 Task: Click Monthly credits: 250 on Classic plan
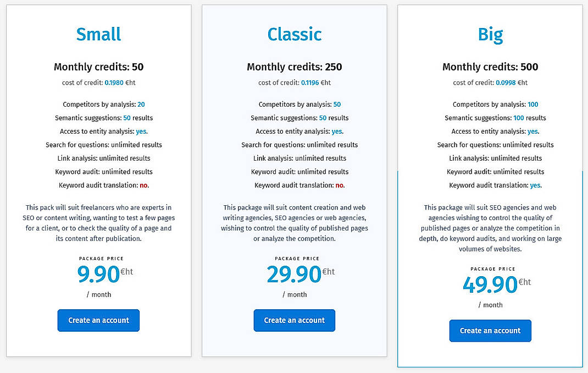click(x=294, y=67)
